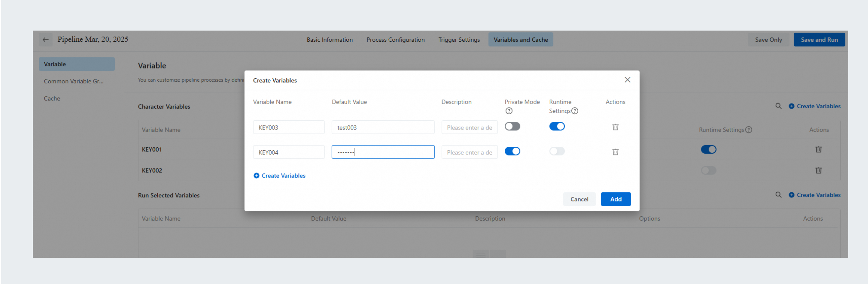Screen dimensions: 868x284
Task: Click the Add button
Action: (x=616, y=199)
